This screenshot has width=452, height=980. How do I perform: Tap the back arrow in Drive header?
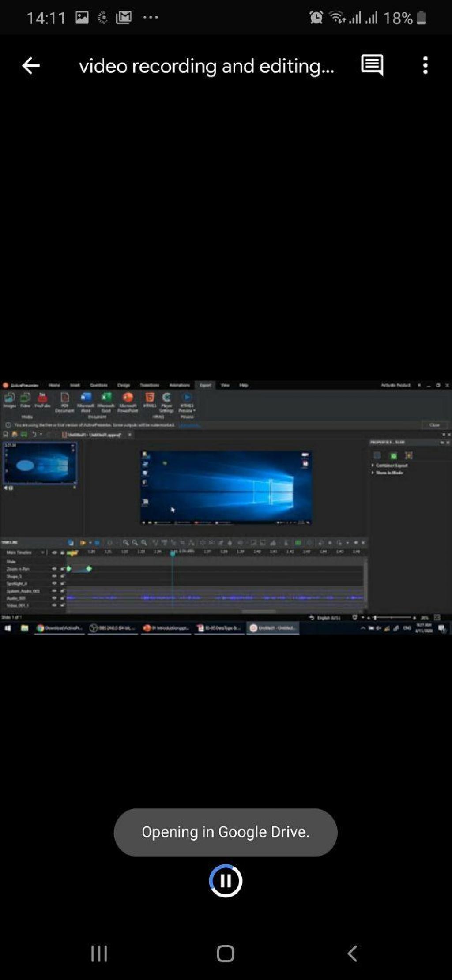coord(31,66)
